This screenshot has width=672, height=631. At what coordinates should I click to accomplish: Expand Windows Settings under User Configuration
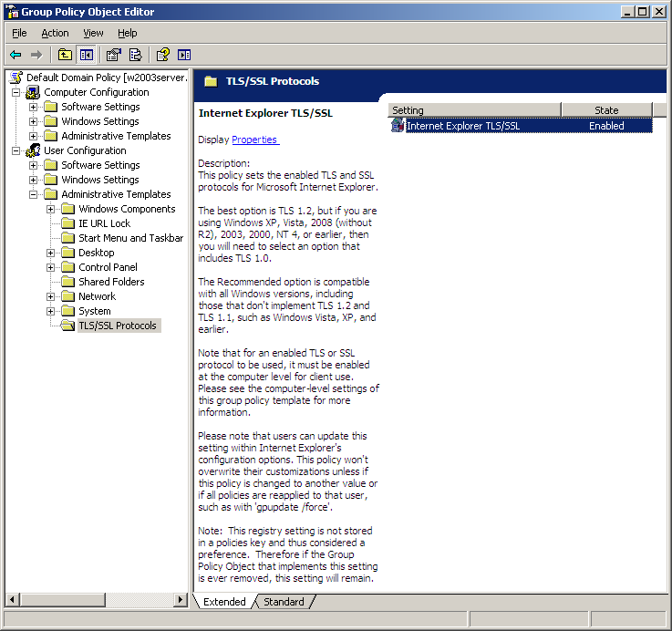(x=33, y=180)
